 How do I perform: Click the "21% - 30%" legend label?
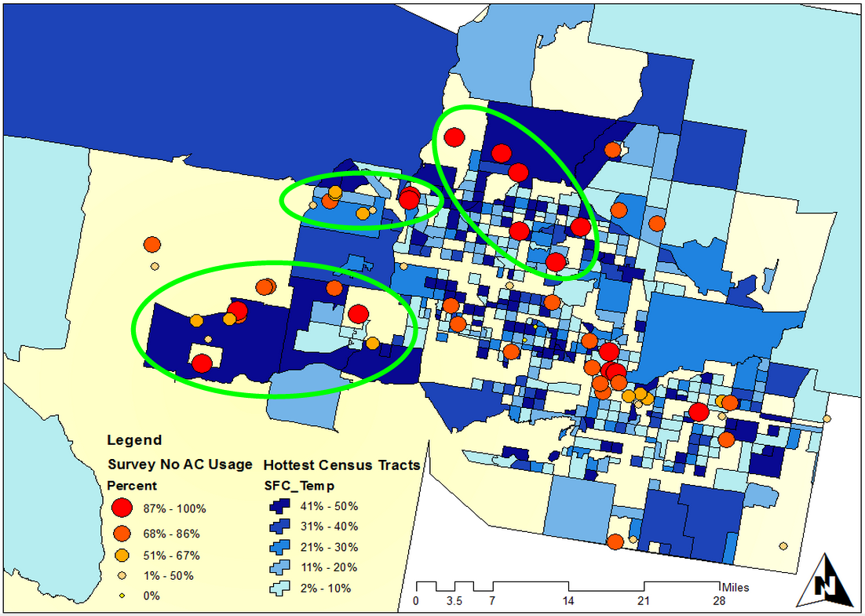pyautogui.click(x=330, y=547)
